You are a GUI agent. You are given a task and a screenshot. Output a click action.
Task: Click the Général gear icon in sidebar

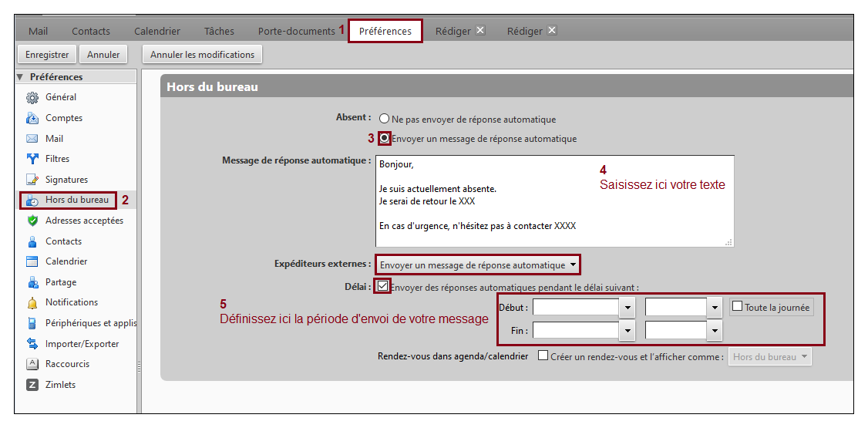(32, 98)
